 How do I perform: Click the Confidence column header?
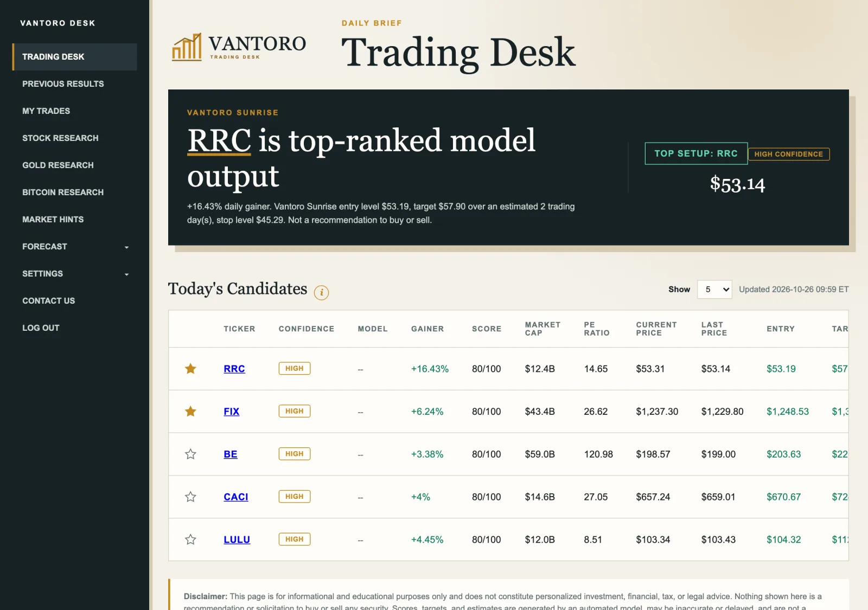307,329
